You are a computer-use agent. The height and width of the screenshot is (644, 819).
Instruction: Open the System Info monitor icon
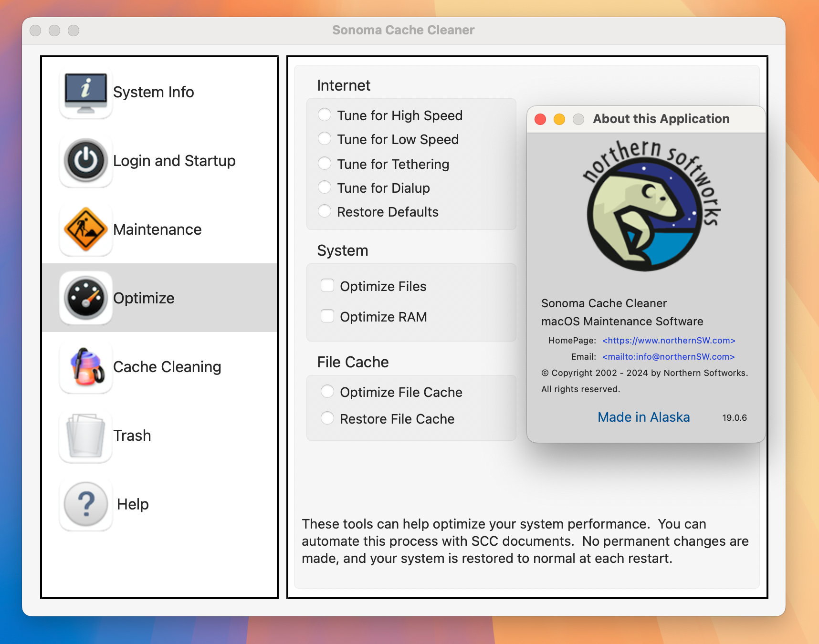pyautogui.click(x=86, y=93)
